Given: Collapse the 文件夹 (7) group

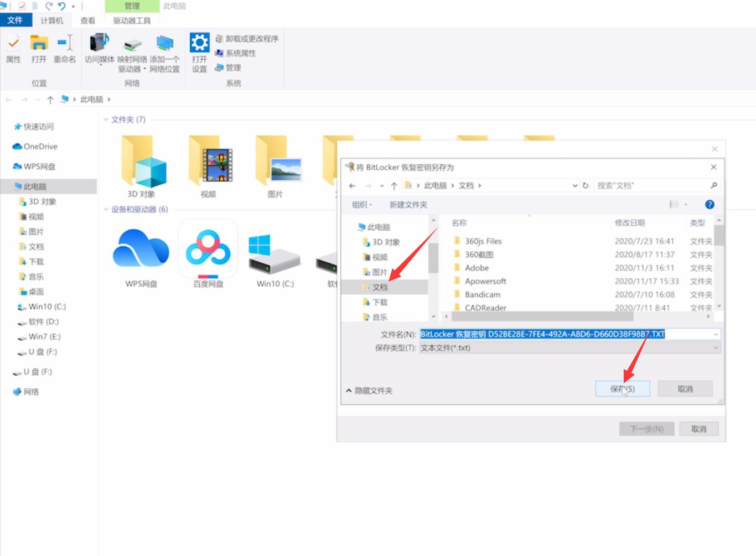Looking at the screenshot, I should (x=106, y=119).
